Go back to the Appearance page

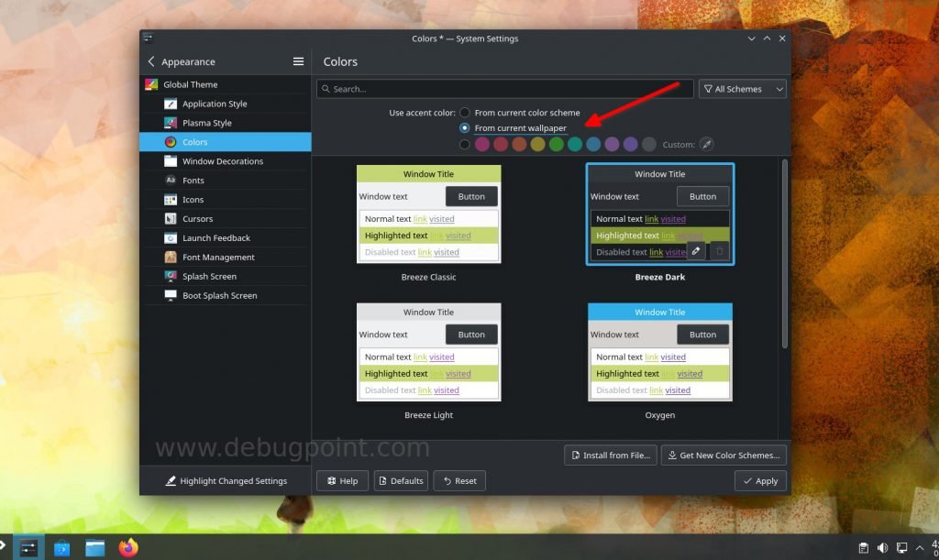pos(149,60)
